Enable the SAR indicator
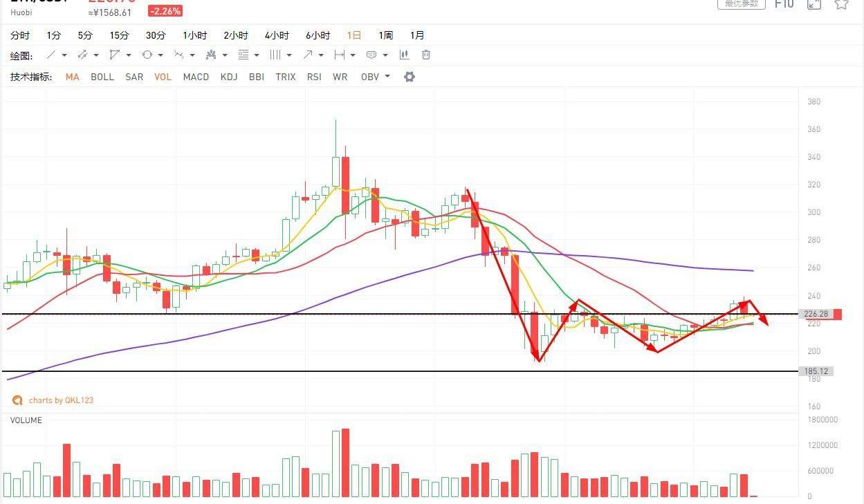This screenshot has width=864, height=504. click(x=134, y=77)
